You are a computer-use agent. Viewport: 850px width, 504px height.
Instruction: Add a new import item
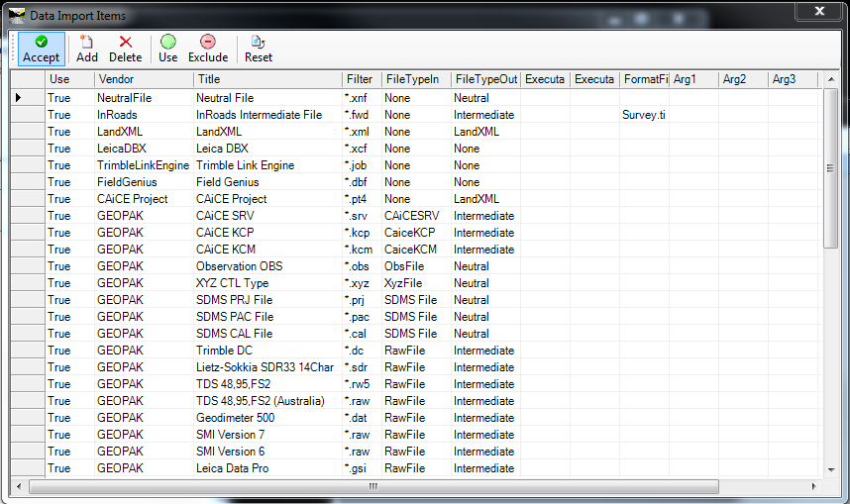(x=87, y=49)
